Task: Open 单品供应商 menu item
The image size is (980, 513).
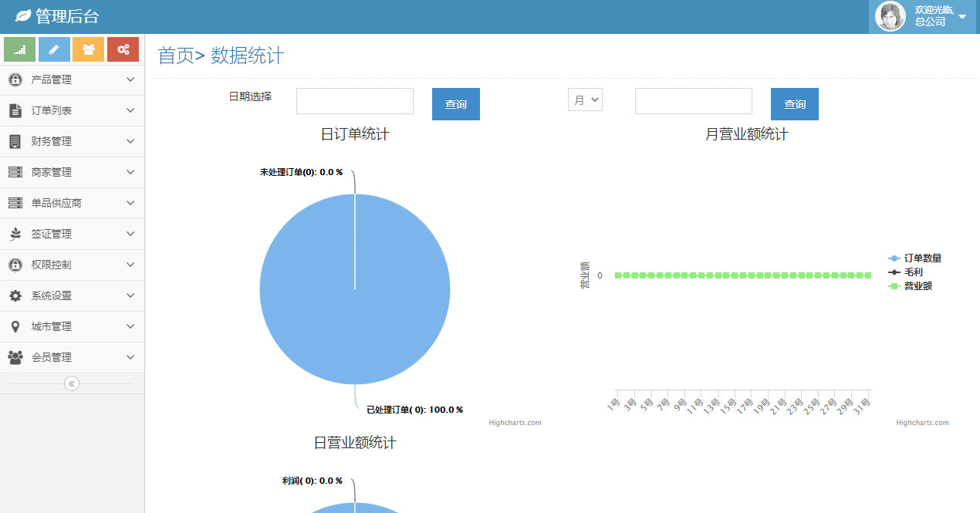Action: coord(72,203)
